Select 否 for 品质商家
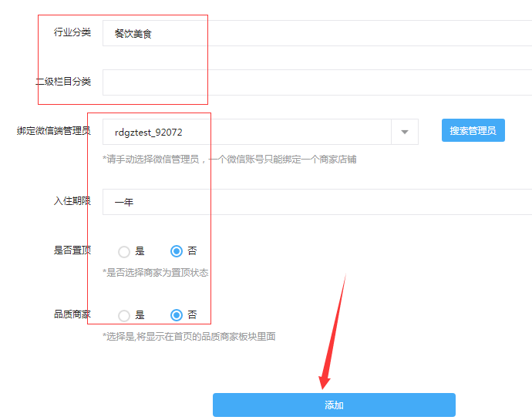The image size is (532, 420). (177, 315)
